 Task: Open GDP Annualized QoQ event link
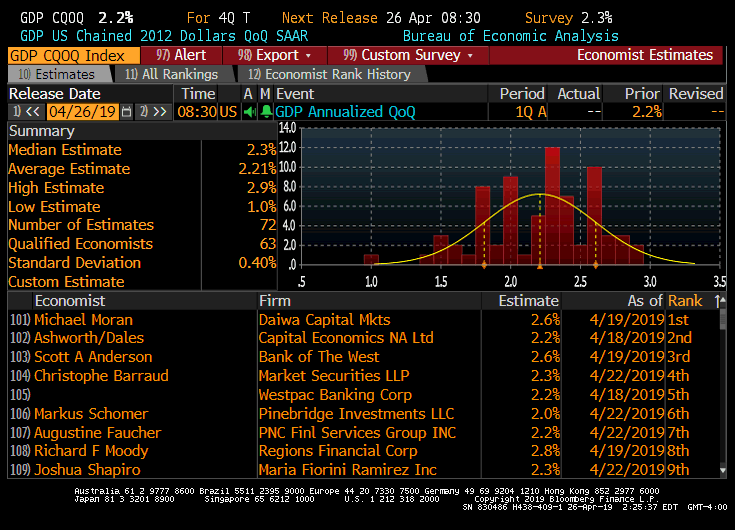(345, 112)
